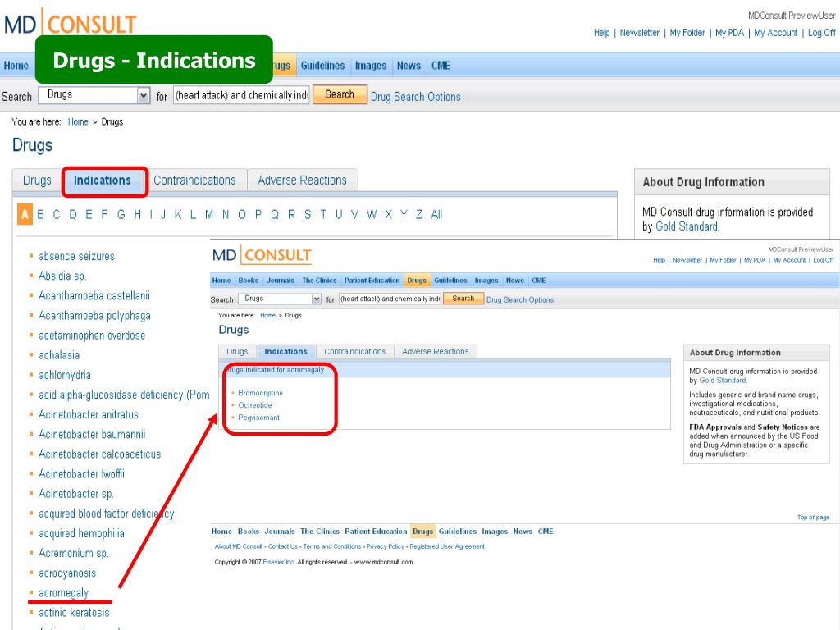
Task: Open the 'acromegaly' indication
Action: pyautogui.click(x=63, y=593)
